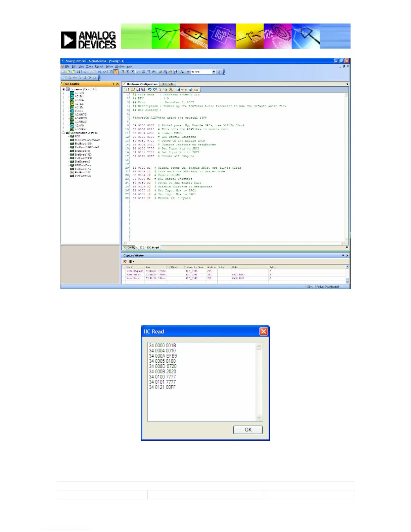Image resolution: width=411 pixels, height=532 pixels.
Task: Select USBSerialConvAddress tree item
Action: click(x=87, y=140)
